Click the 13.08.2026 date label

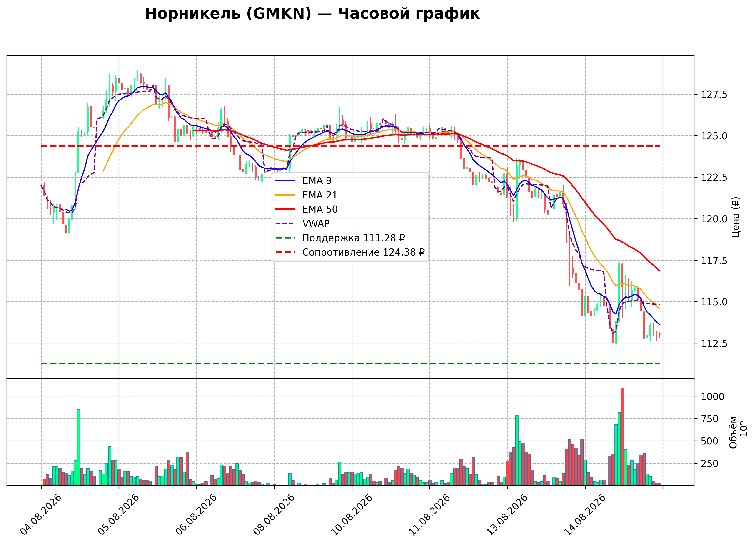[507, 515]
